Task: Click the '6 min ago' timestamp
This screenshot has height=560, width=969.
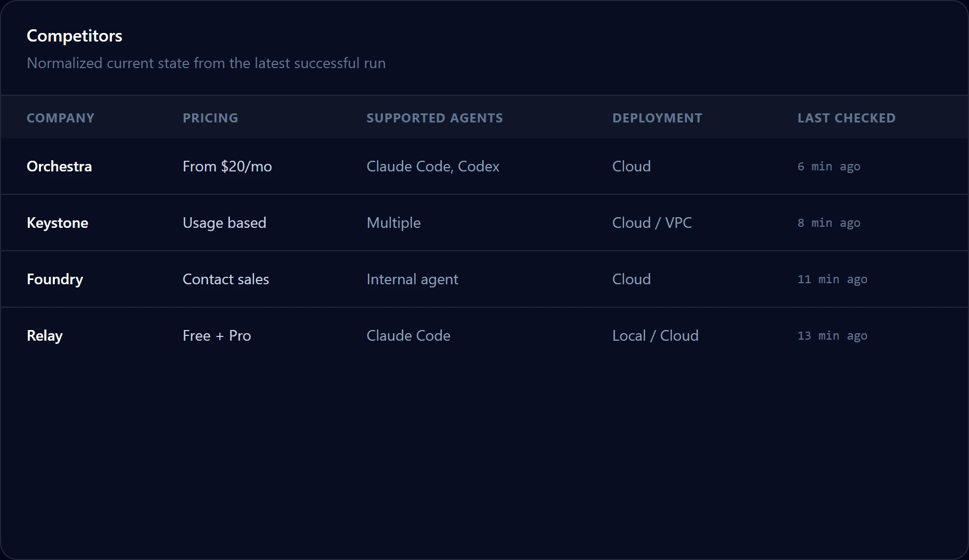Action: pos(829,166)
